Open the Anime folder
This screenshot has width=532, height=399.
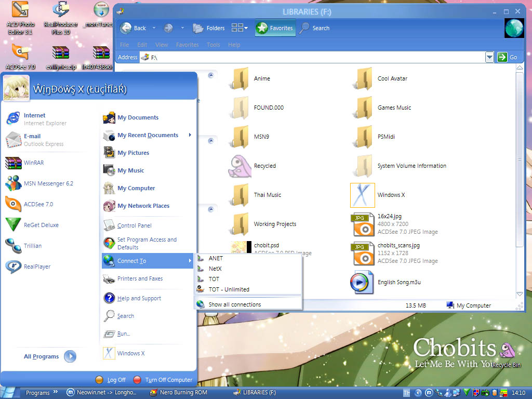pyautogui.click(x=261, y=79)
